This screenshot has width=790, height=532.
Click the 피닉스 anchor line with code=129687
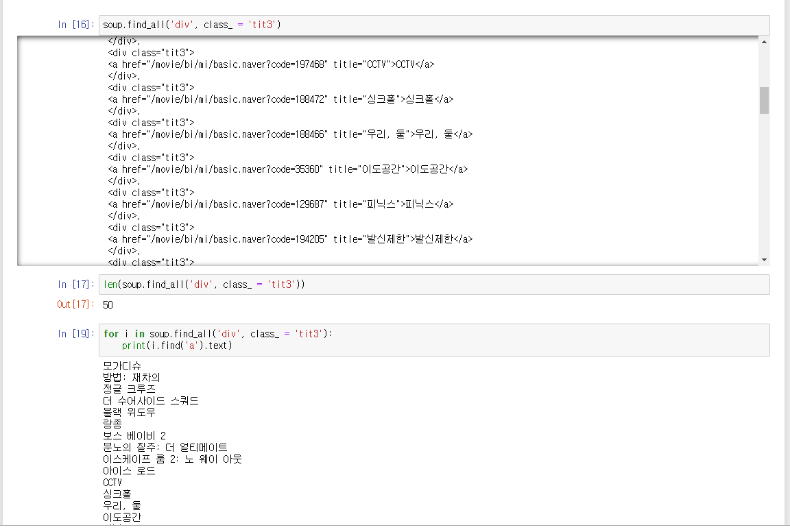[280, 204]
